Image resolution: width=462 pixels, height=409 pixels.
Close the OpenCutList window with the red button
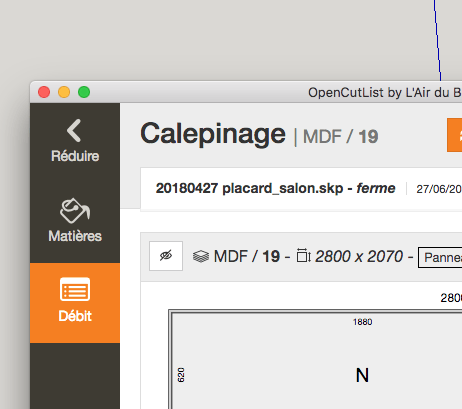click(x=44, y=92)
